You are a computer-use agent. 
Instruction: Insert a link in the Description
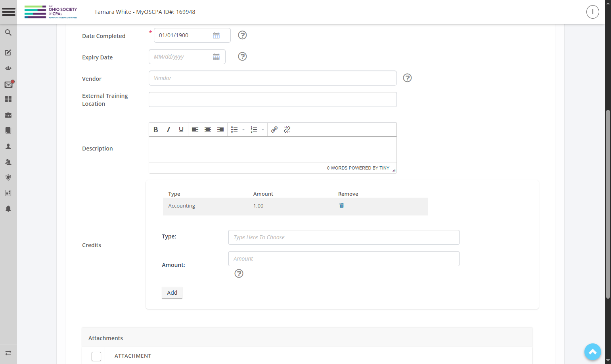click(x=274, y=130)
